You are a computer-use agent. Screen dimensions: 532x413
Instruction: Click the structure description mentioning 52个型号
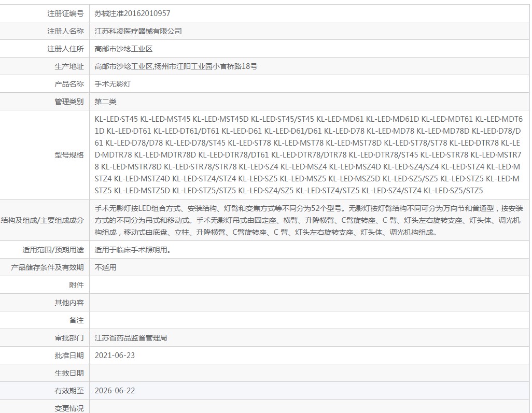(x=309, y=220)
